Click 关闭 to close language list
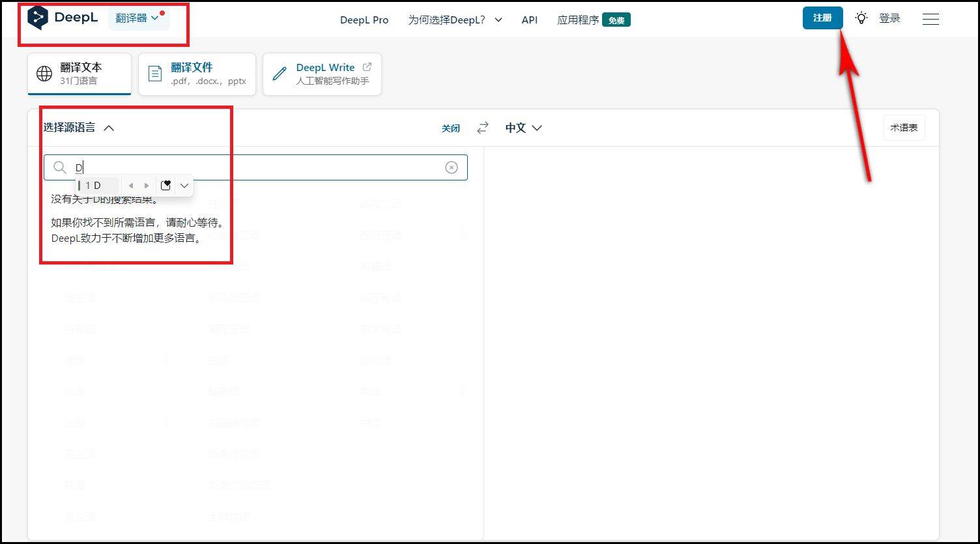Screen dimensions: 980x544 pos(451,128)
